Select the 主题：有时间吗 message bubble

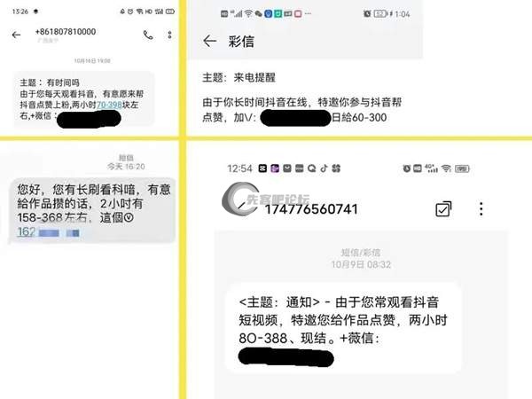(84, 99)
